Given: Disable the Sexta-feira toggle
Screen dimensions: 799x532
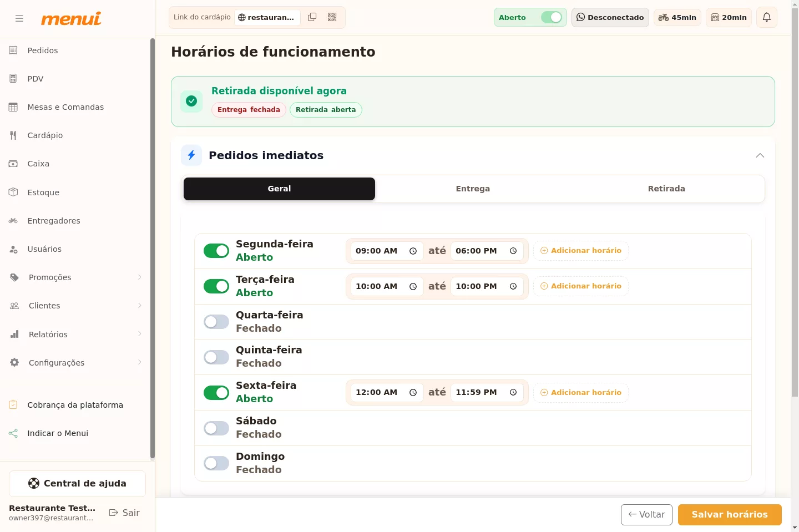Looking at the screenshot, I should [x=216, y=393].
